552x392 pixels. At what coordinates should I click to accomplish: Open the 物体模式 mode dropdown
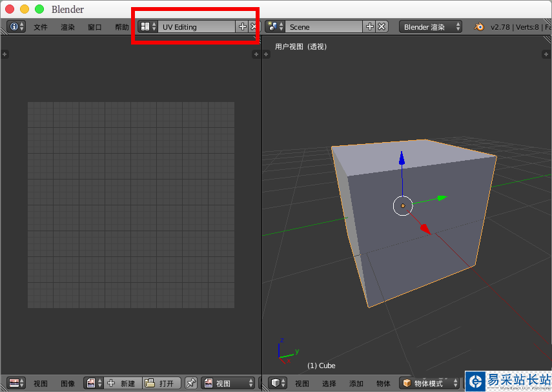[429, 383]
